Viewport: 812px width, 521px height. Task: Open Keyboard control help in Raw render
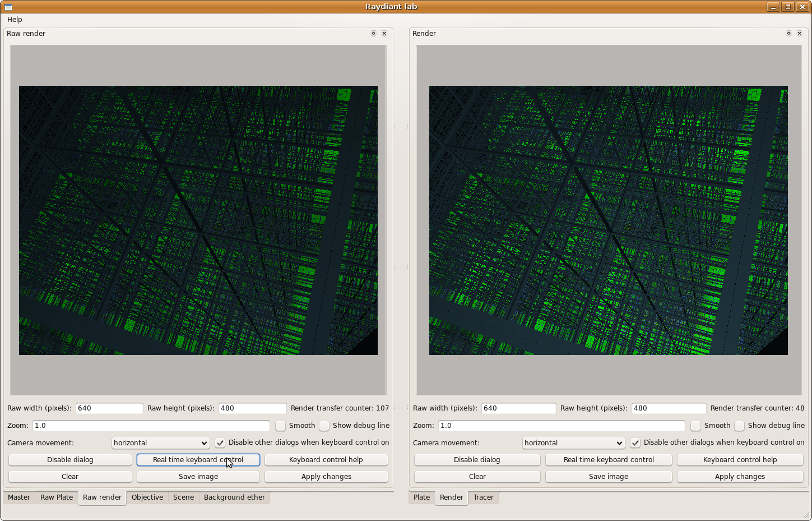[326, 460]
